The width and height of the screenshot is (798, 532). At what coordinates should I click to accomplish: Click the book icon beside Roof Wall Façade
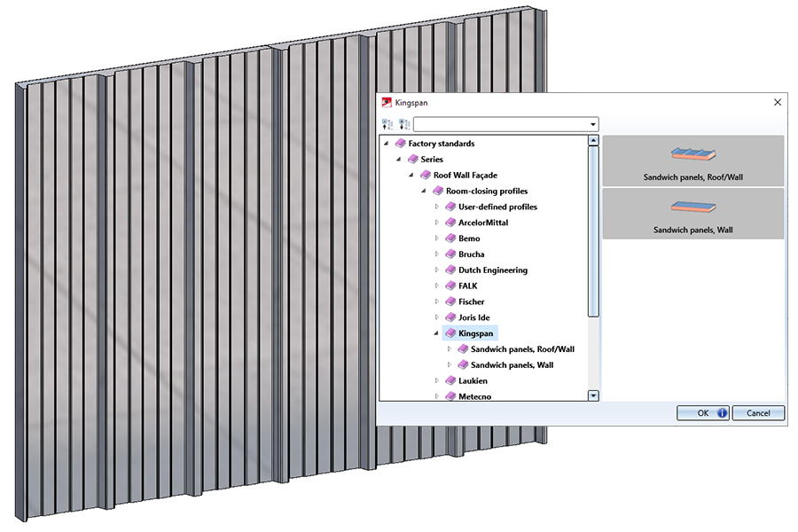[x=426, y=176]
